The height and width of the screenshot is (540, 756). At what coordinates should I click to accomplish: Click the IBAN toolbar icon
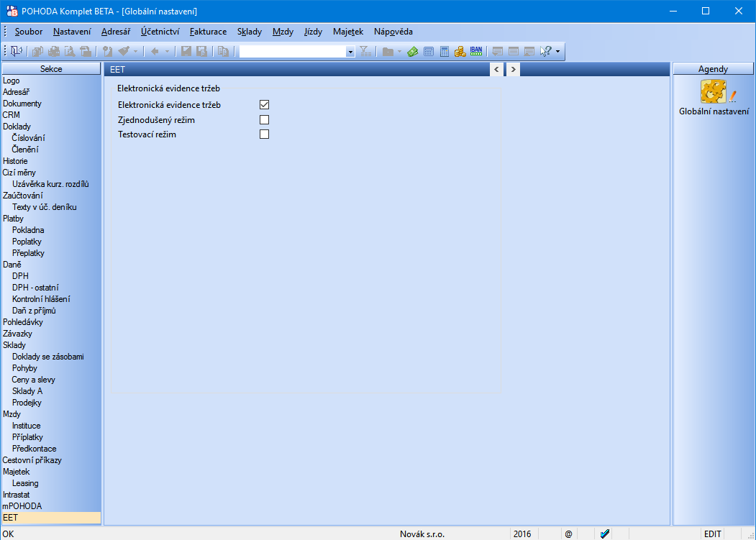476,51
